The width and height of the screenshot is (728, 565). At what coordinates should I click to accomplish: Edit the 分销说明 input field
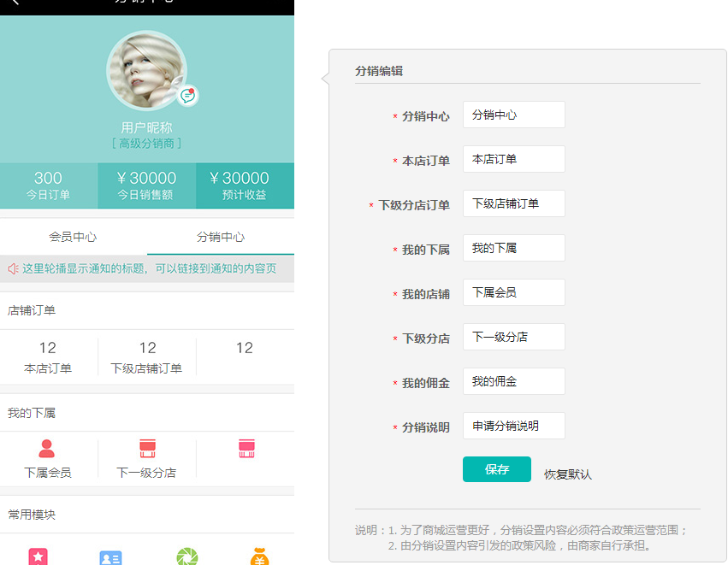(513, 426)
